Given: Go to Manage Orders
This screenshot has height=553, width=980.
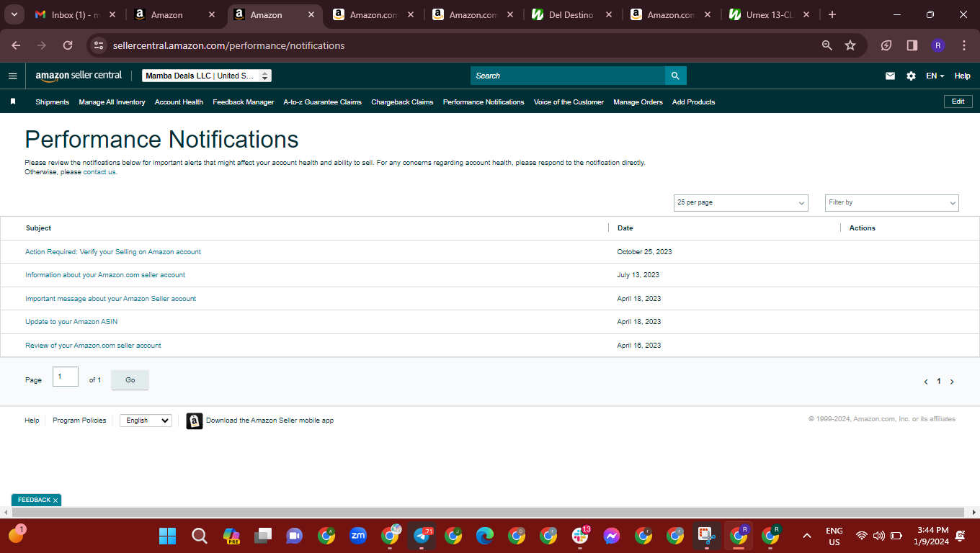Looking at the screenshot, I should click(x=638, y=102).
